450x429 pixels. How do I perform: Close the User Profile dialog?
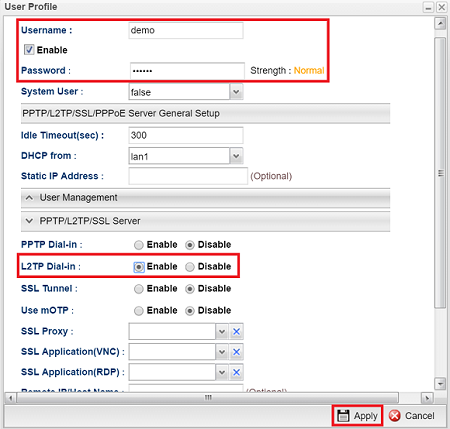pos(441,7)
